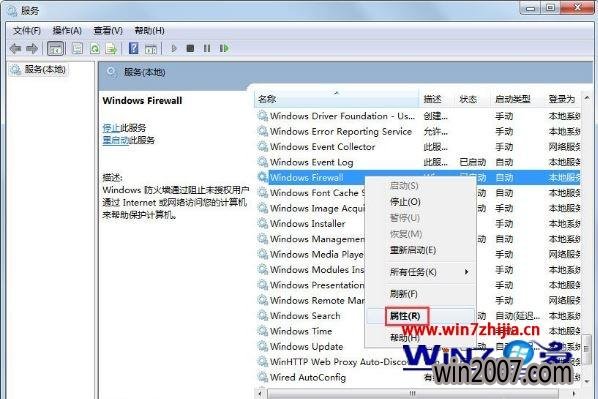Click gear icon of Windows Event Log

[262, 162]
